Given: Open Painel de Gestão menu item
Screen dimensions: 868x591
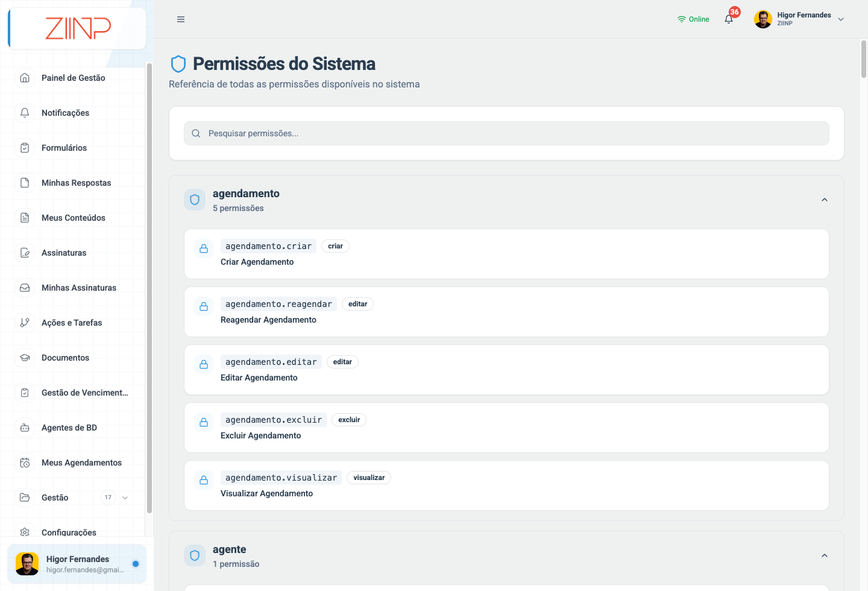Looking at the screenshot, I should 74,78.
